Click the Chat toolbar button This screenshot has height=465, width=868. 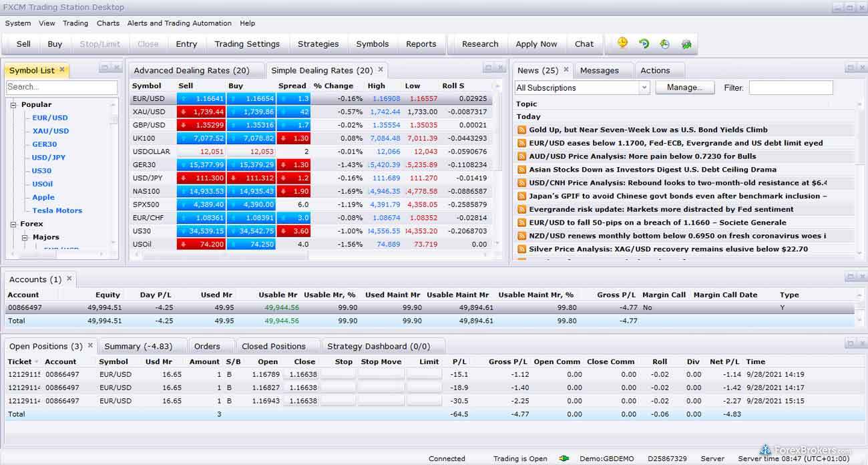click(584, 44)
